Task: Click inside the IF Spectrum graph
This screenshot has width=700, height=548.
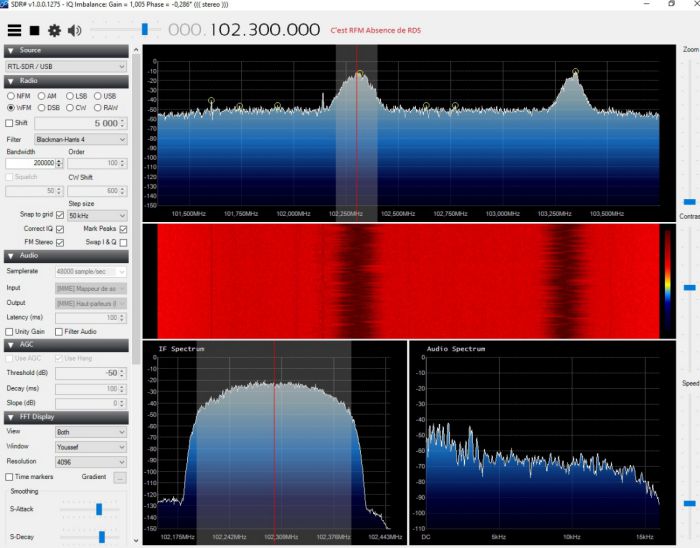Action: (274, 442)
